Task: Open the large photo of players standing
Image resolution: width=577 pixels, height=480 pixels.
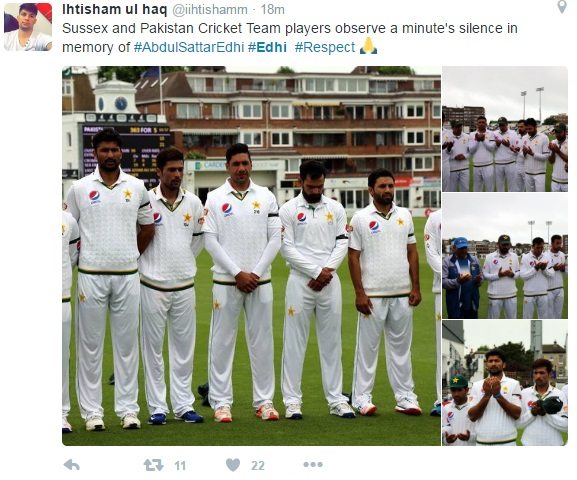Action: [x=251, y=256]
